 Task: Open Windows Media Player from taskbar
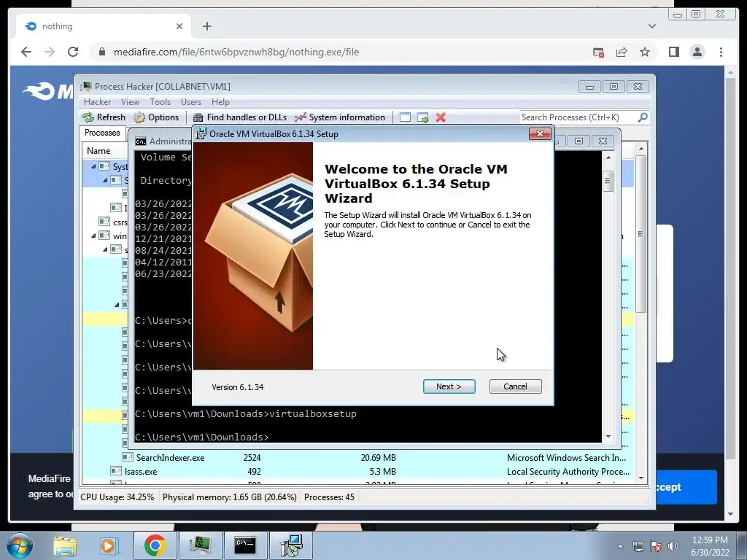pyautogui.click(x=108, y=545)
